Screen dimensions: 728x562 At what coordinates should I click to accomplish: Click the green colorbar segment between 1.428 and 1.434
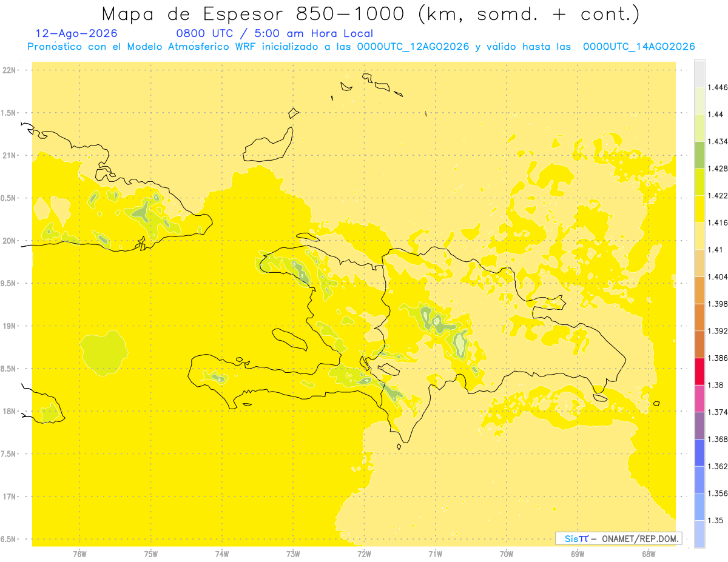pos(699,155)
